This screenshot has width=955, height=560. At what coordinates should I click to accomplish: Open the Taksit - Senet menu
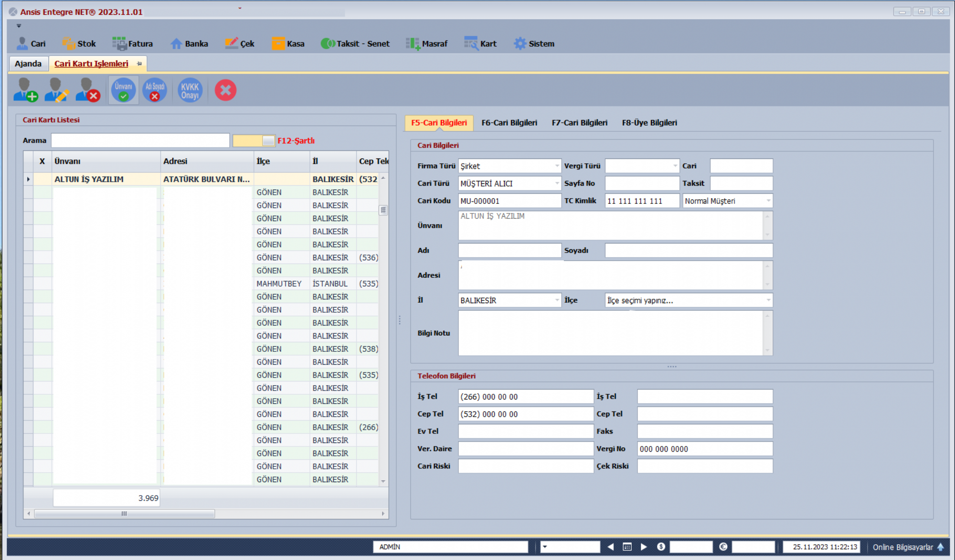(355, 43)
